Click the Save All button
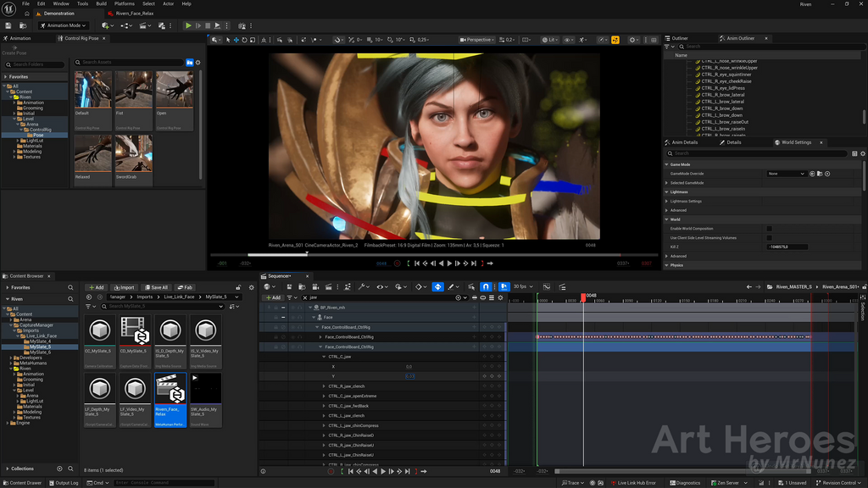 coord(156,288)
